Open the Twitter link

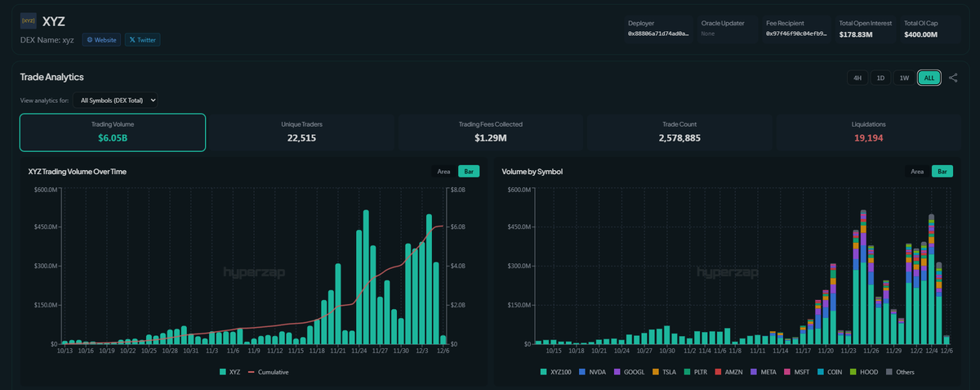[x=143, y=39]
